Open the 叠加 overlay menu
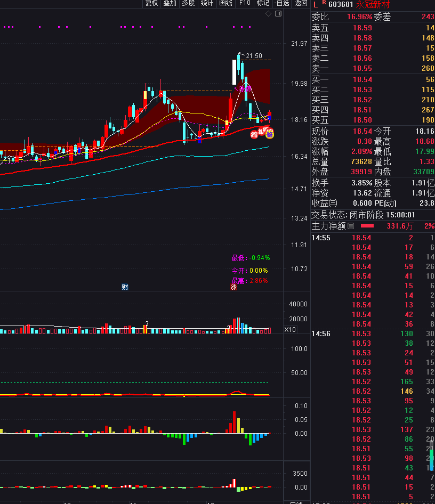Viewport: 435px width, 504px height. tap(170, 3)
